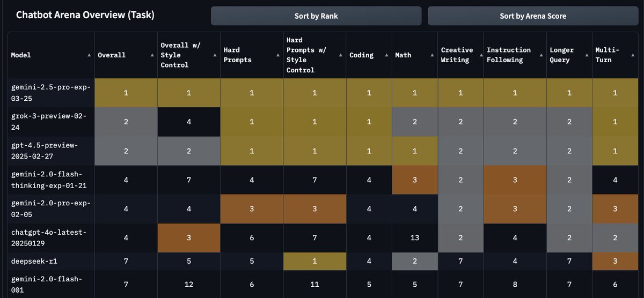Select the Instruction Following header label
644x298 pixels.
pos(509,55)
